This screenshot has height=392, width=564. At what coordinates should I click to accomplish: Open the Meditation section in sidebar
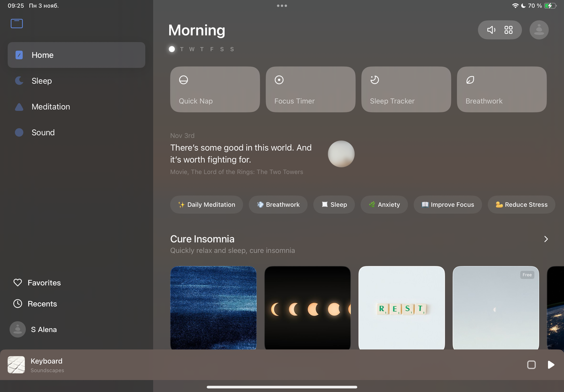click(x=76, y=107)
